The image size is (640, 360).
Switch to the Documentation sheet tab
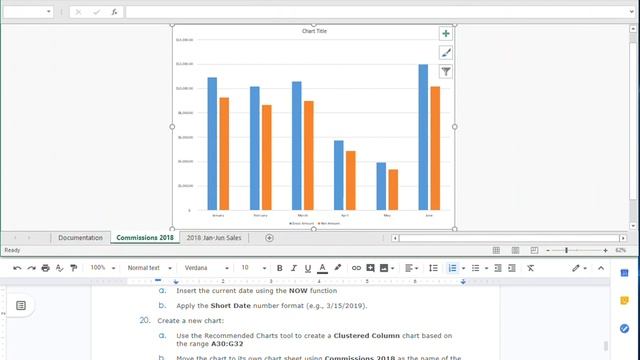(80, 238)
